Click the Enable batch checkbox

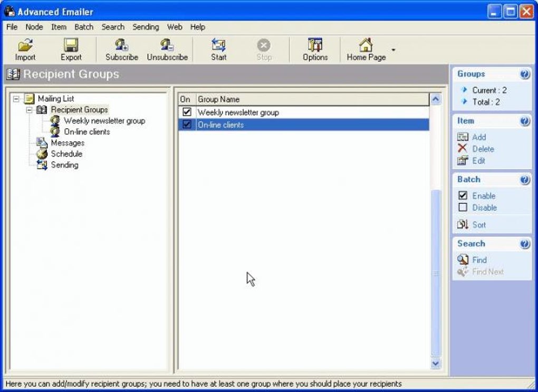[463, 195]
